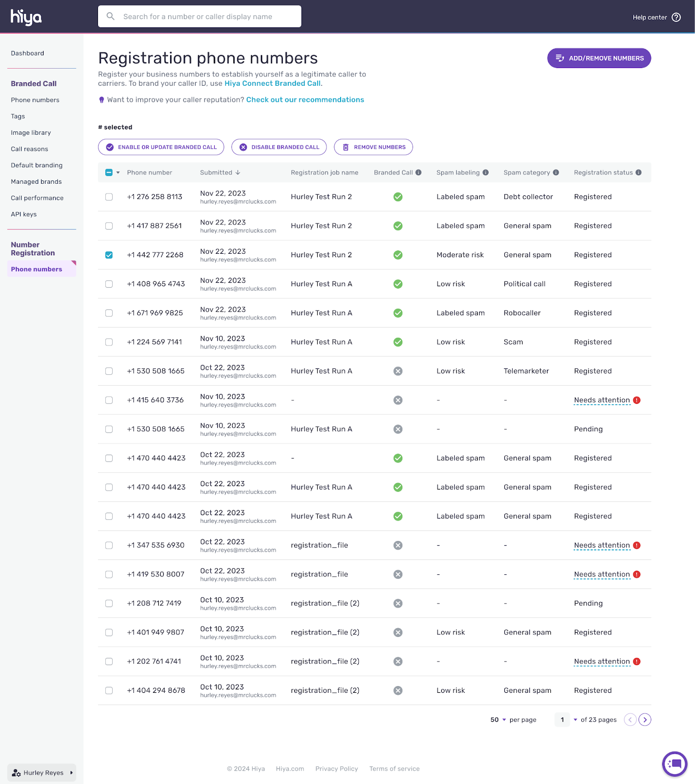
Task: Open the Help center question mark icon
Action: [x=676, y=17]
